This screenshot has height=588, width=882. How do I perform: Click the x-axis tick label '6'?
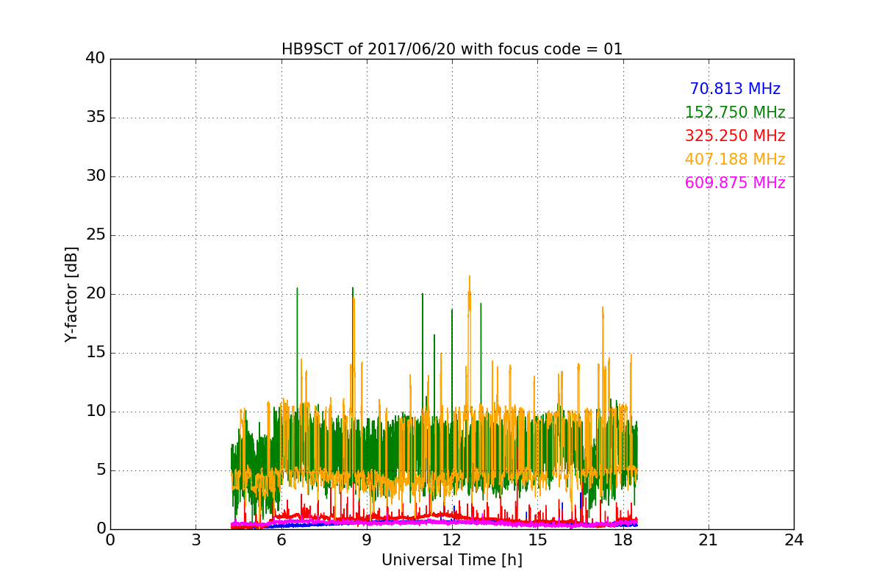pyautogui.click(x=282, y=539)
